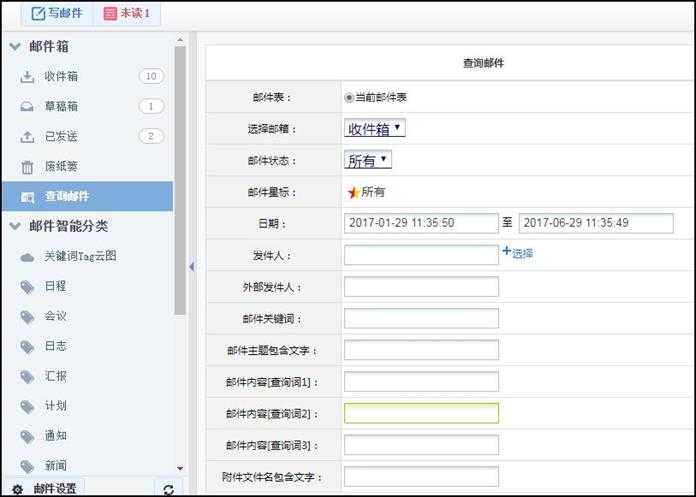
Task: Focus the 邮件关键词 input field
Action: point(421,319)
